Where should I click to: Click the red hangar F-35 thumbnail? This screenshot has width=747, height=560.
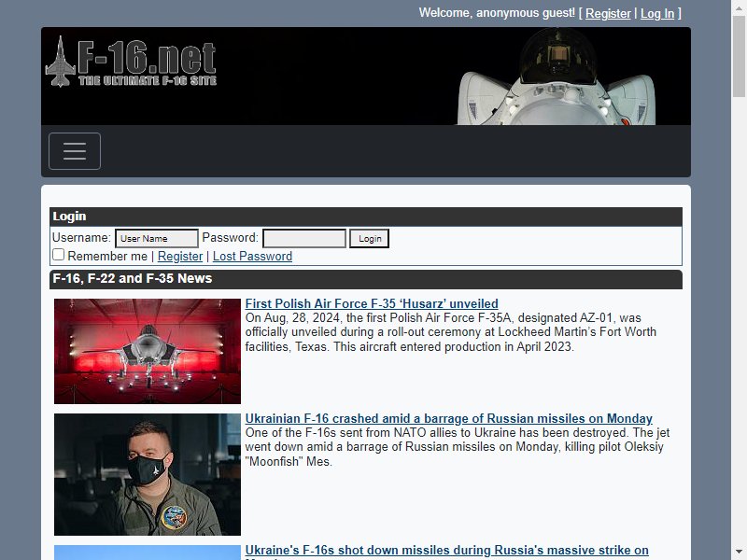coord(148,352)
